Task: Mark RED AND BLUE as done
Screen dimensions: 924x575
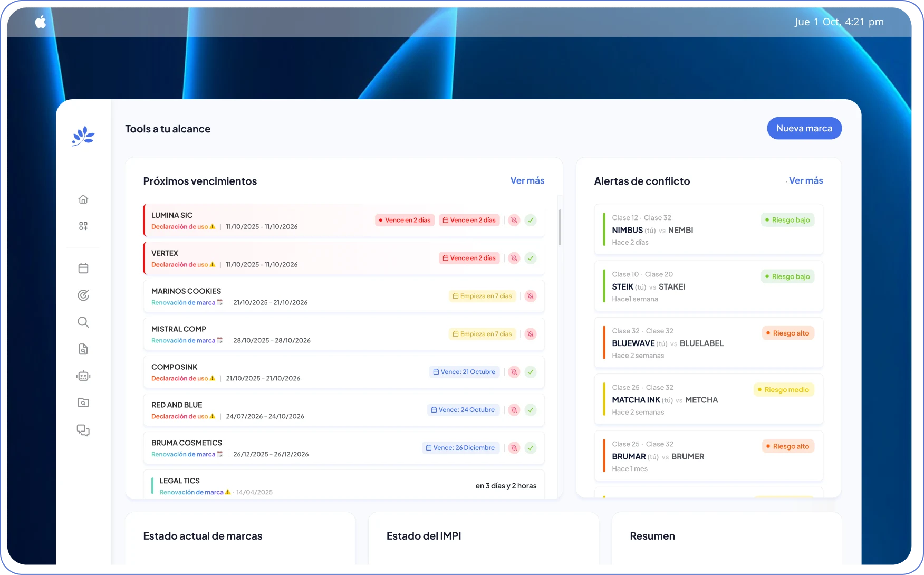Action: tap(531, 410)
